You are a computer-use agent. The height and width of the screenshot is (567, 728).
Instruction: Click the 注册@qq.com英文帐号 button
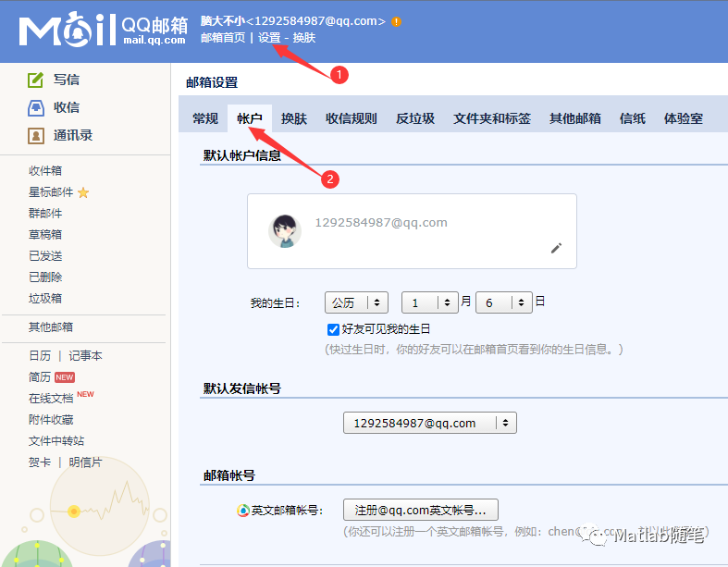tap(421, 510)
